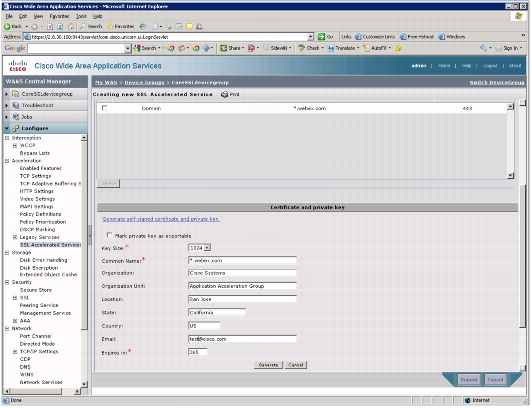532x408 pixels.
Task: Click the IE Home toolbar icon
Action: [x=71, y=26]
